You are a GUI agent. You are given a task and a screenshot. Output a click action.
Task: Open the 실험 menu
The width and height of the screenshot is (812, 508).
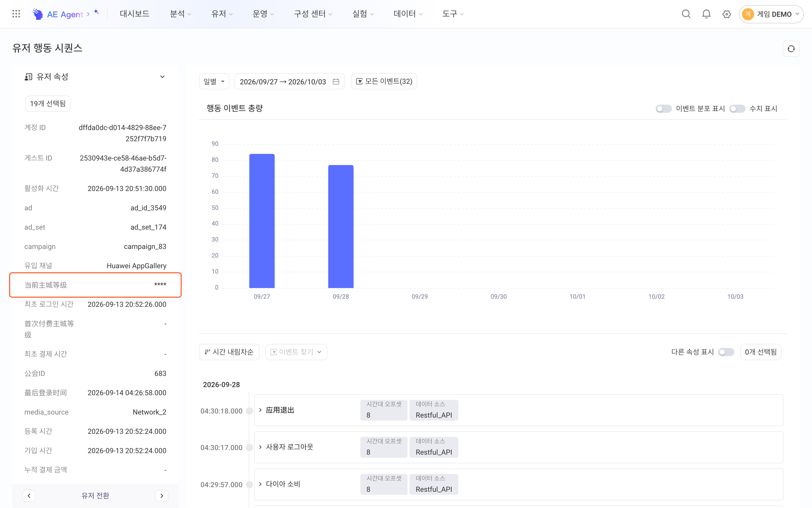pos(363,14)
